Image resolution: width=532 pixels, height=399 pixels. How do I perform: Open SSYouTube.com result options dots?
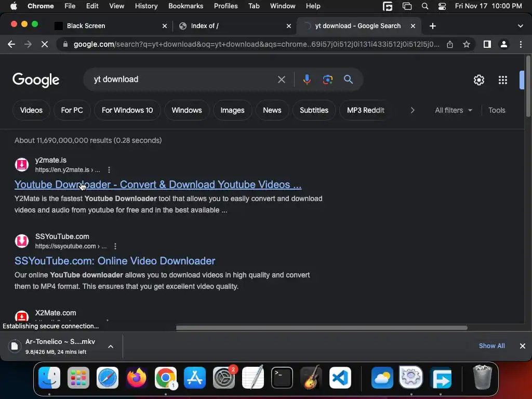(x=115, y=246)
